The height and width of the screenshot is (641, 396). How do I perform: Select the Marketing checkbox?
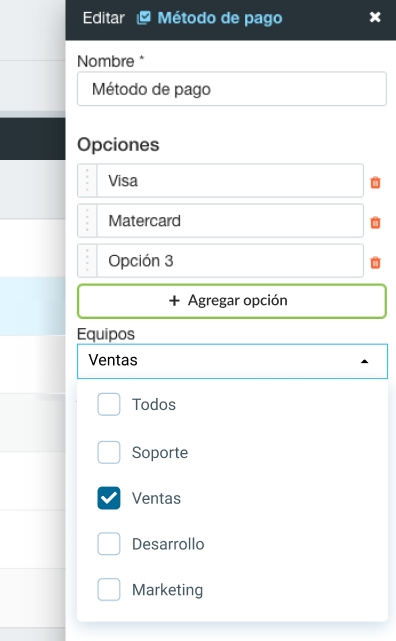coord(109,589)
